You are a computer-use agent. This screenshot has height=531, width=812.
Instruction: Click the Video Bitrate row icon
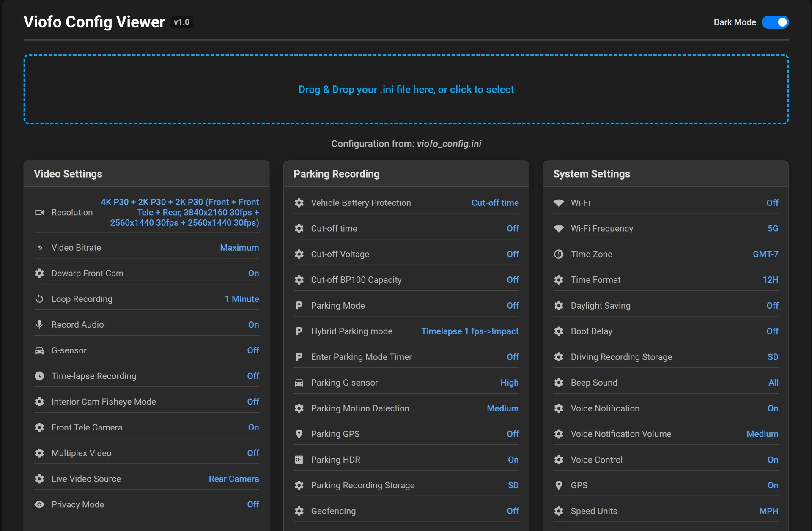39,248
